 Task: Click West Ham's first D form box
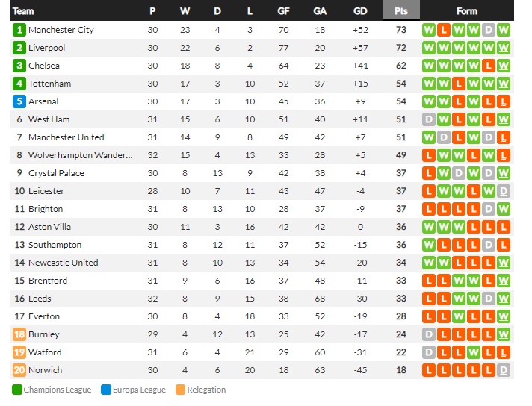pos(429,119)
